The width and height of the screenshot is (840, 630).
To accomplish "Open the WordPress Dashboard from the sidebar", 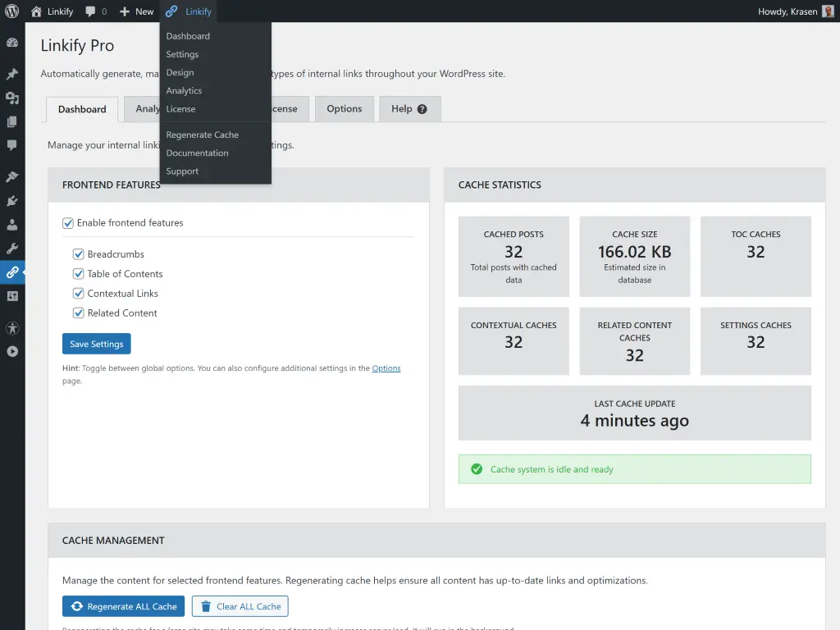I will pos(11,42).
